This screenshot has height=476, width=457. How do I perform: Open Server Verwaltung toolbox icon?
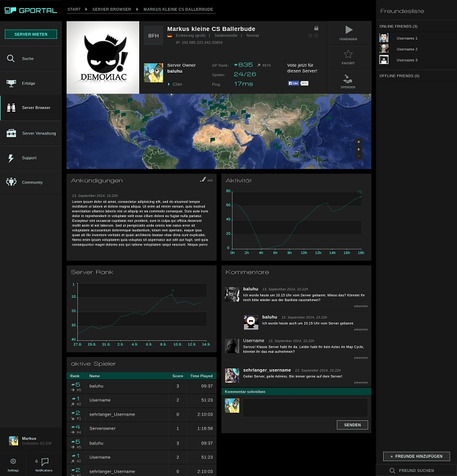coord(11,133)
